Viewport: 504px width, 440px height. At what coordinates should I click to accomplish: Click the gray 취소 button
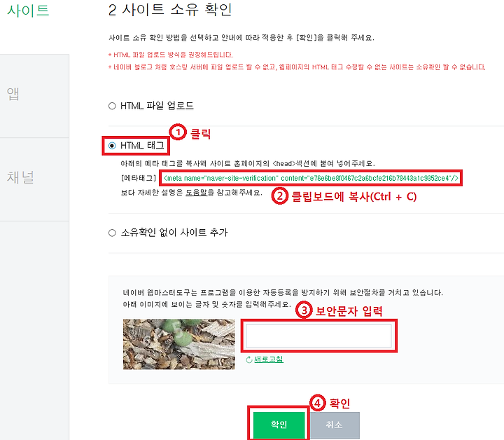point(335,425)
